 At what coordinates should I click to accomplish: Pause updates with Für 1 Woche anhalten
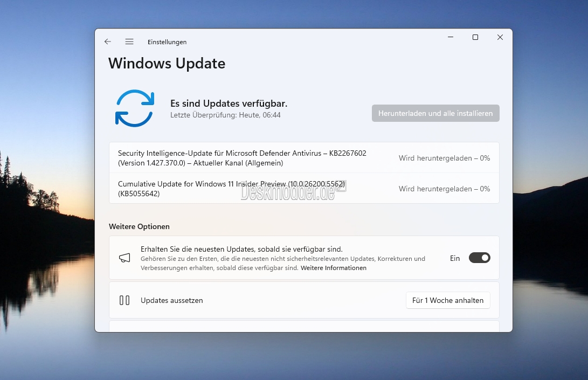448,300
